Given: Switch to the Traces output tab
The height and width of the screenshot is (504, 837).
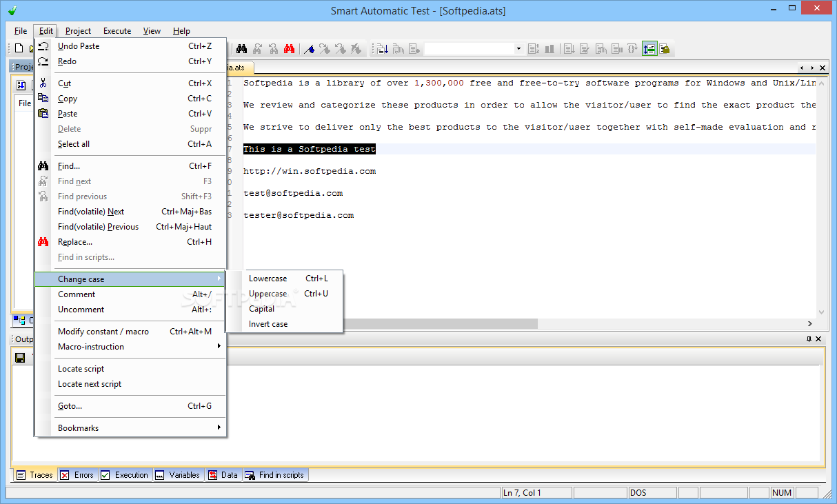Looking at the screenshot, I should click(x=34, y=475).
